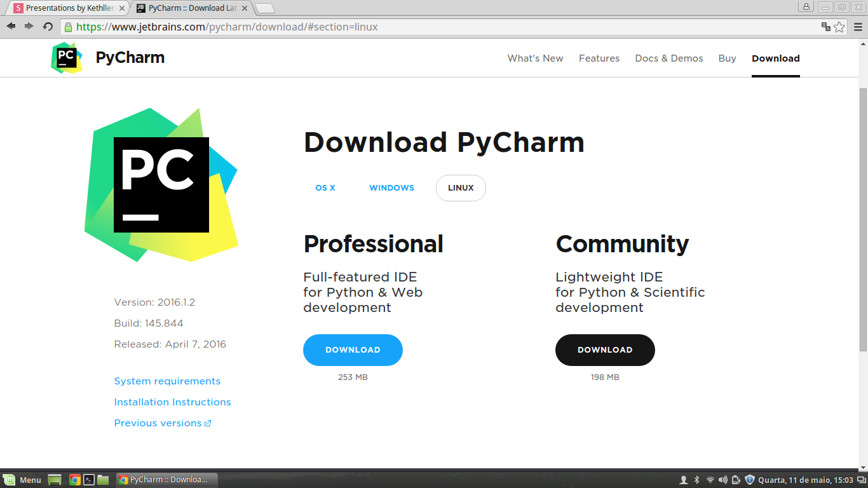Select the Download navigation item
The image size is (868, 488).
click(x=776, y=58)
